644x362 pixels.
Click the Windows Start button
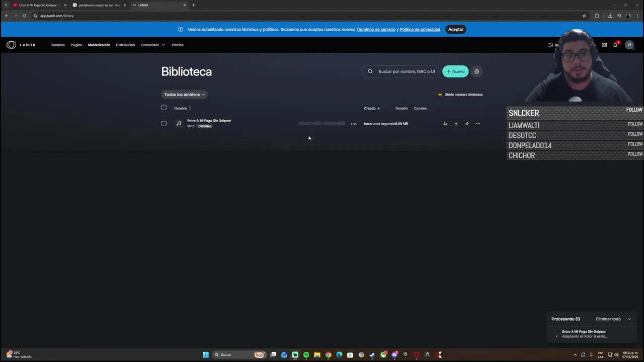(206, 355)
